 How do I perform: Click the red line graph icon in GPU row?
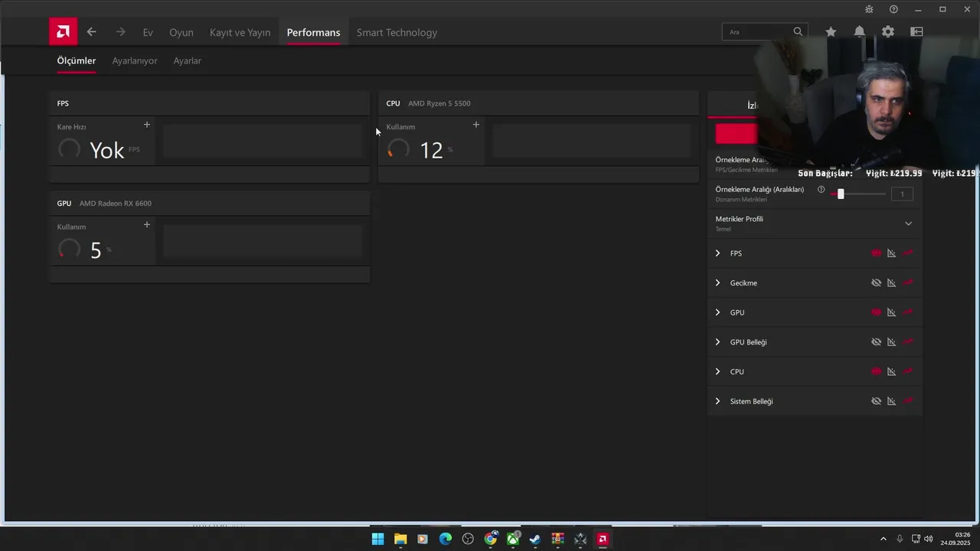click(908, 312)
